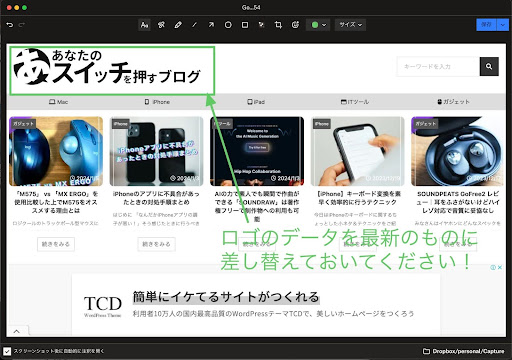Click the SOUNDPEATS GoFree2 review title
Screen dimensions: 512x360
coord(458,202)
